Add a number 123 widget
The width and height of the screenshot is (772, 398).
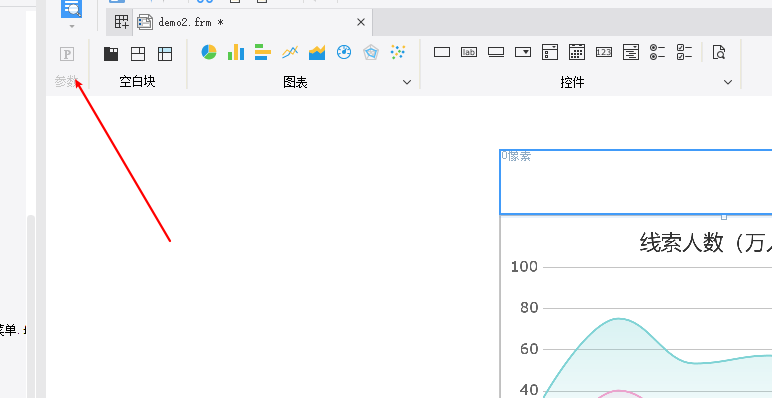pyautogui.click(x=604, y=52)
